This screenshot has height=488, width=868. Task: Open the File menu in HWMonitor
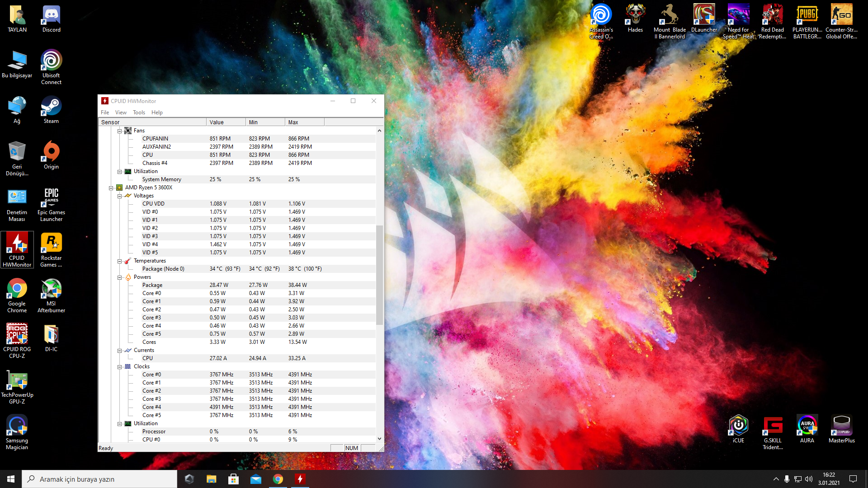(105, 113)
